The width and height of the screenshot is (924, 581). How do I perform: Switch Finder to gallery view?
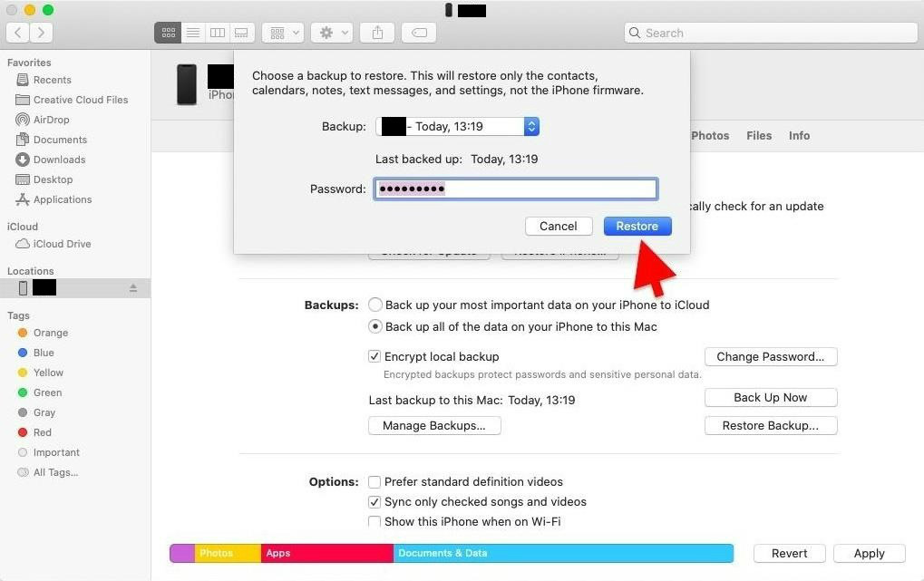tap(241, 33)
